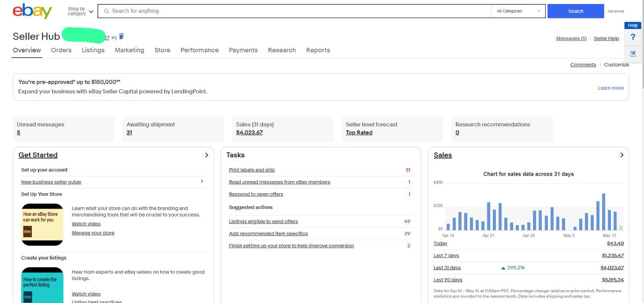Open the Performance tab
The width and height of the screenshot is (644, 303).
(x=200, y=50)
